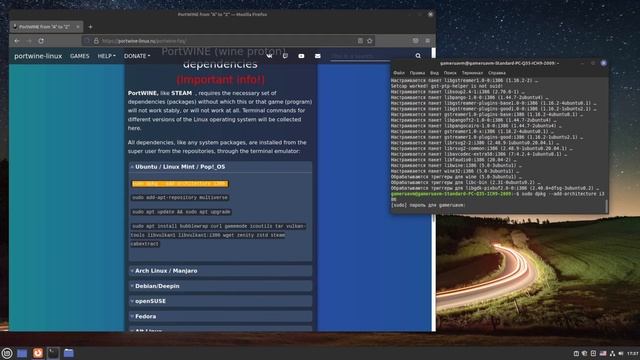Open the Twitch social icon

(285, 56)
